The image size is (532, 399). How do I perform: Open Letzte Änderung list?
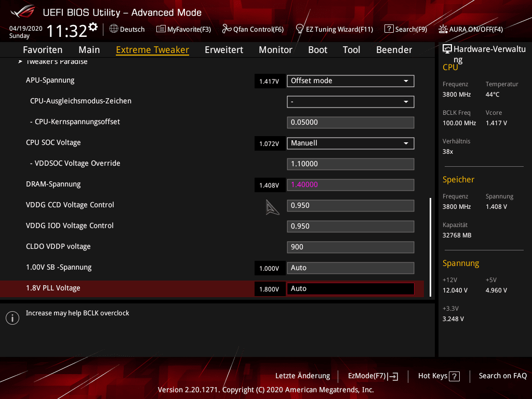(303, 376)
